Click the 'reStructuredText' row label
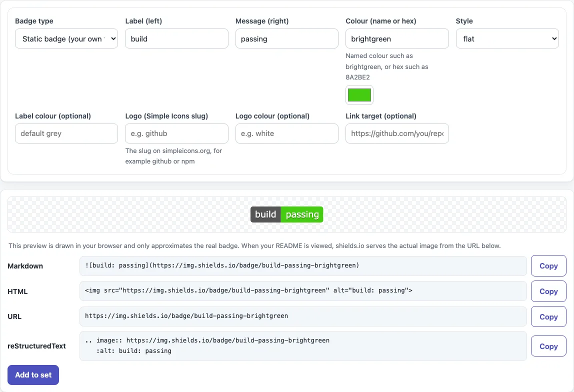Image resolution: width=574 pixels, height=392 pixels. pos(36,346)
